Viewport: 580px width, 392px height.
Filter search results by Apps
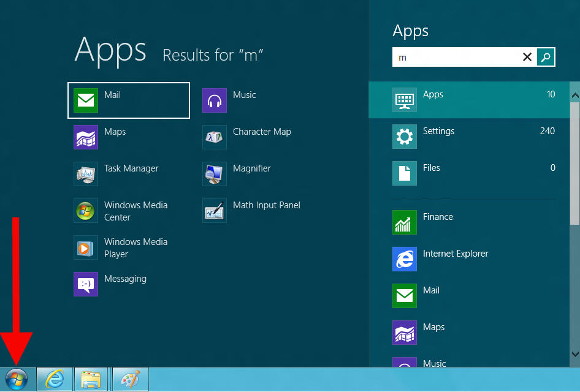(469, 100)
